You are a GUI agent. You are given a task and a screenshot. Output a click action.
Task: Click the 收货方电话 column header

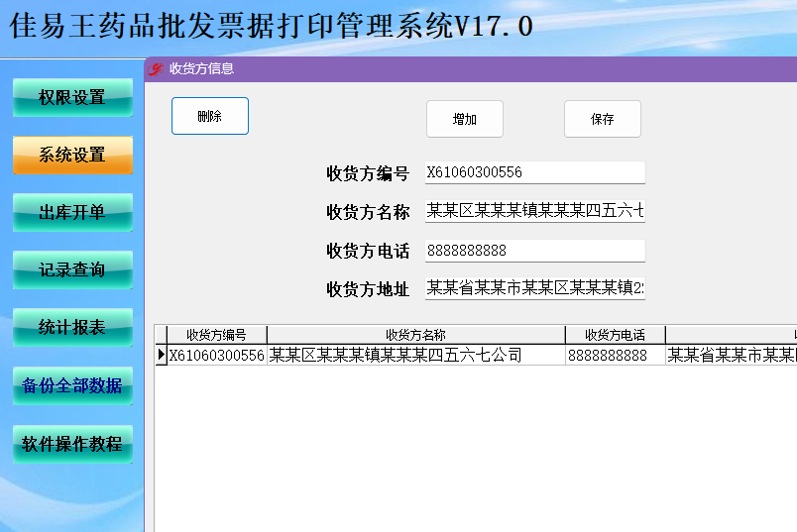click(x=615, y=335)
